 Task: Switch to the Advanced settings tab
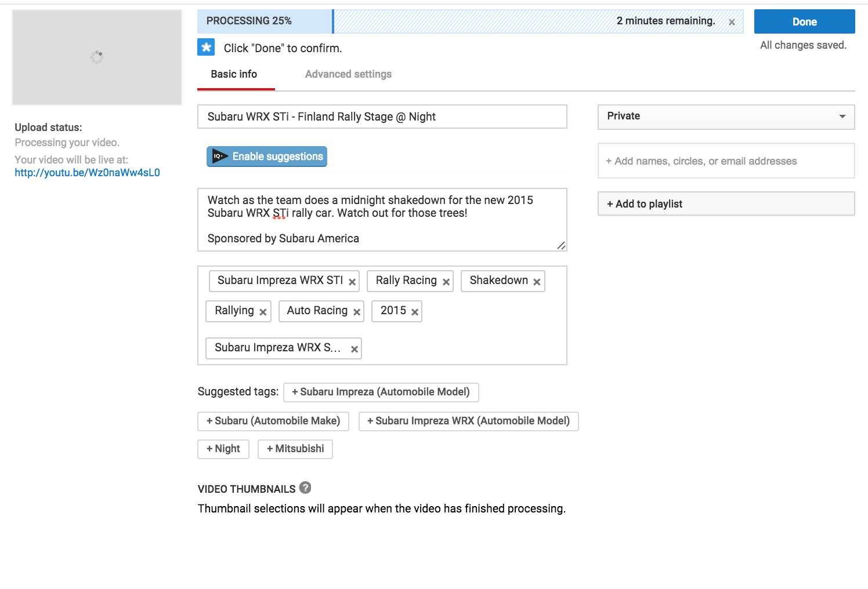click(x=348, y=74)
